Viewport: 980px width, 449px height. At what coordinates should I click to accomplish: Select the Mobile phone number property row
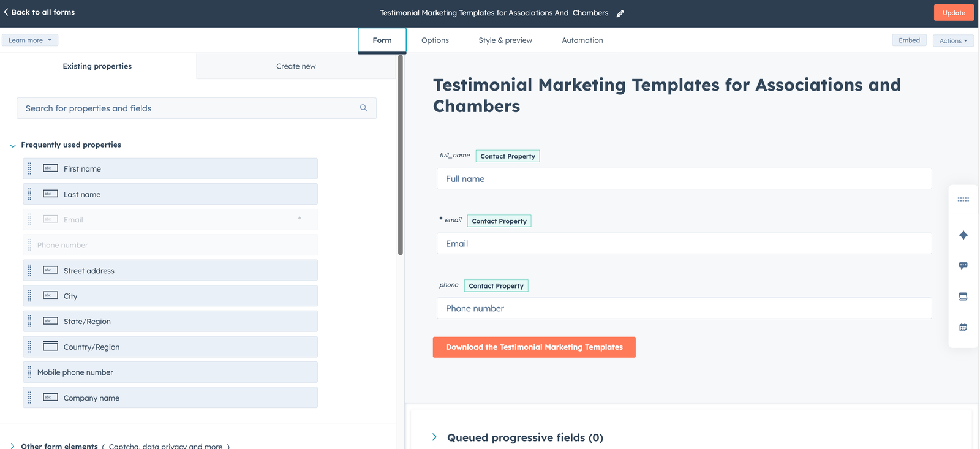[x=170, y=372]
